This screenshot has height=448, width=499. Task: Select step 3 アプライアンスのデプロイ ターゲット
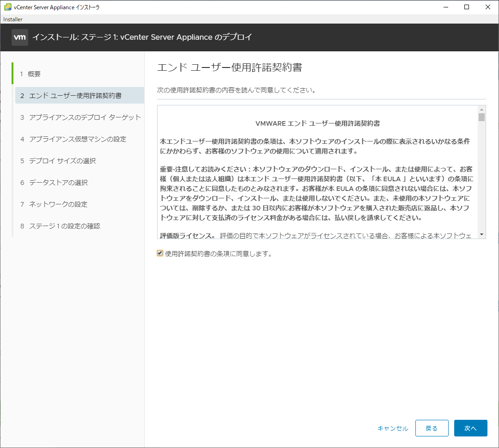pyautogui.click(x=79, y=117)
